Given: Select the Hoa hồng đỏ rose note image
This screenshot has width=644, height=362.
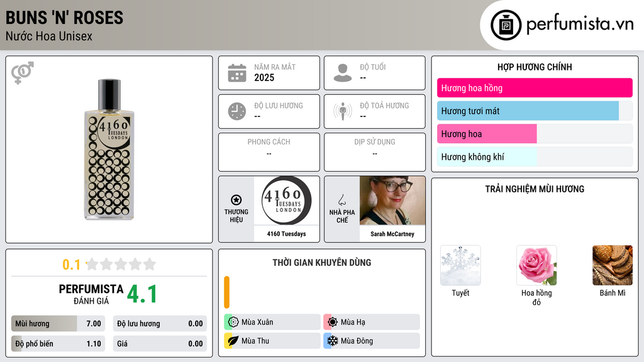Looking at the screenshot, I should [x=536, y=265].
